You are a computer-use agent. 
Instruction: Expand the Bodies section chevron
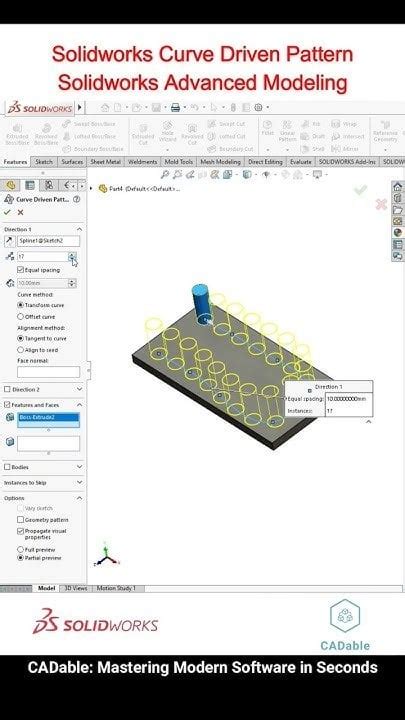pos(79,467)
